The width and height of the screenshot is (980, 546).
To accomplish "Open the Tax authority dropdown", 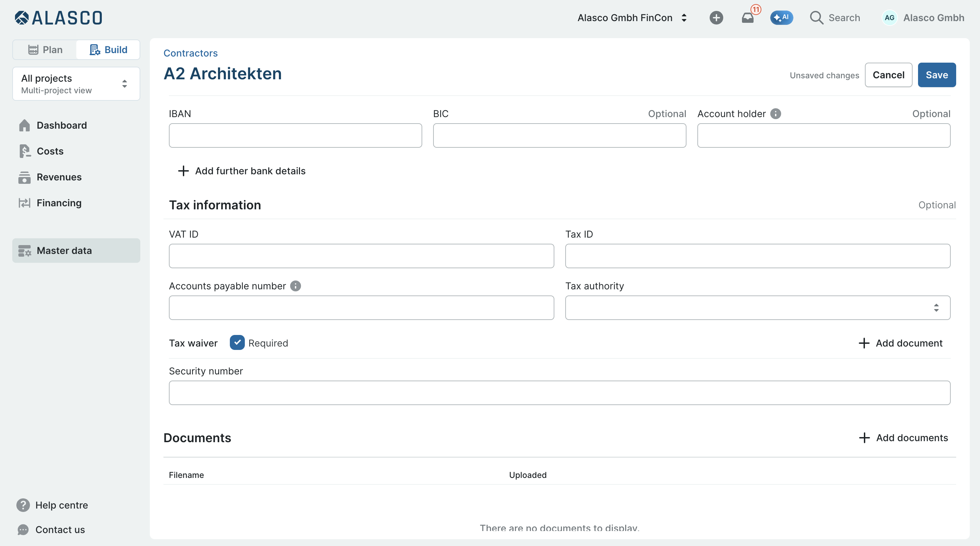I will 757,308.
